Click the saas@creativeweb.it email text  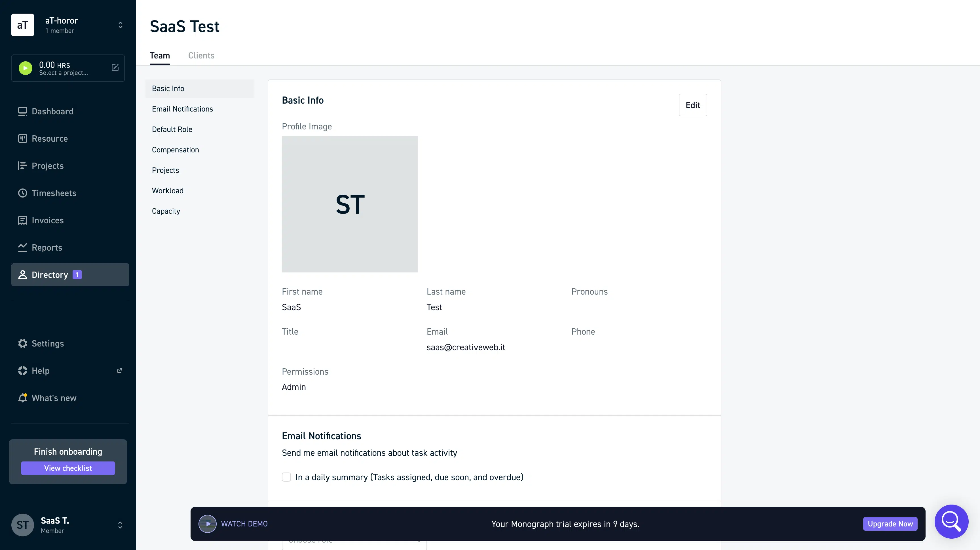tap(466, 347)
